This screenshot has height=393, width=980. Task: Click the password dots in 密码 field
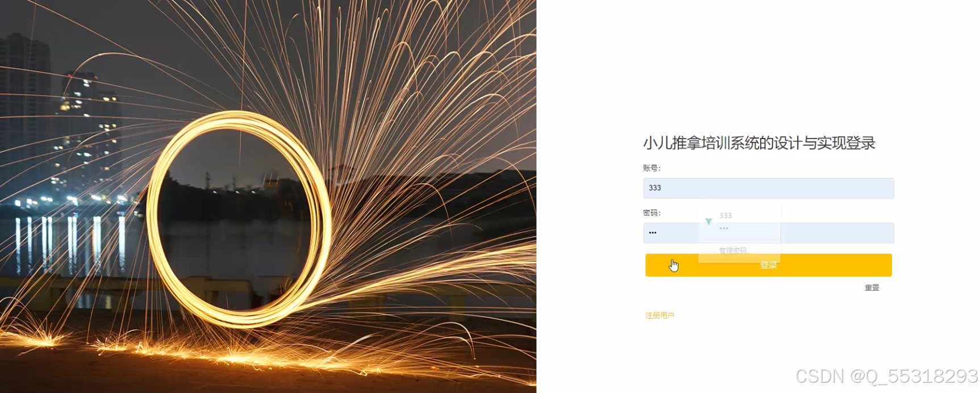tap(652, 233)
